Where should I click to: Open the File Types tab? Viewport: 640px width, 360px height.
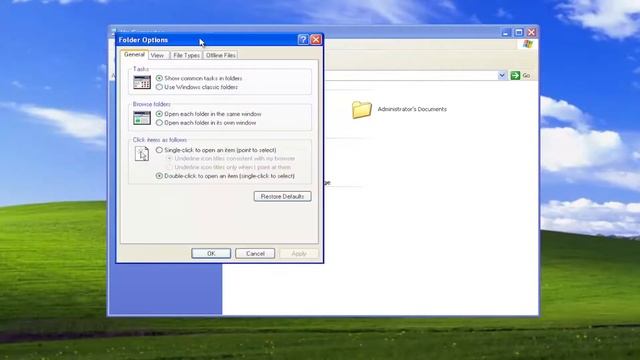[x=186, y=55]
